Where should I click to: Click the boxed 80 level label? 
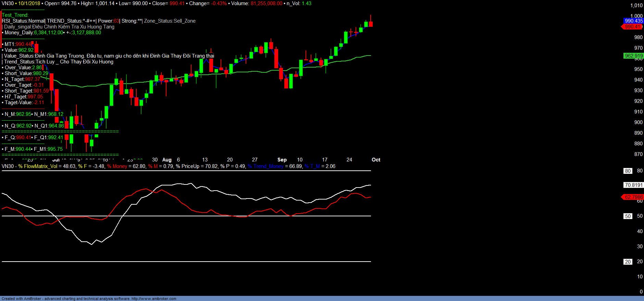628,171
